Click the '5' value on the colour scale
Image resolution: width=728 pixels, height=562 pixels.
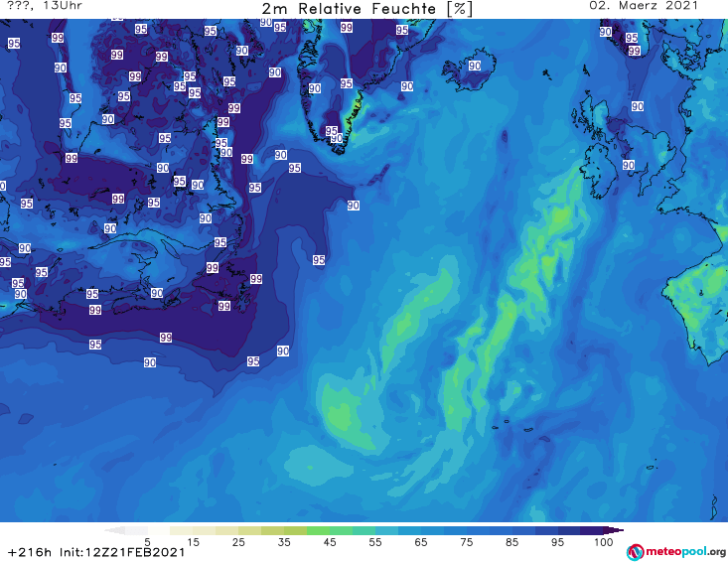(147, 542)
